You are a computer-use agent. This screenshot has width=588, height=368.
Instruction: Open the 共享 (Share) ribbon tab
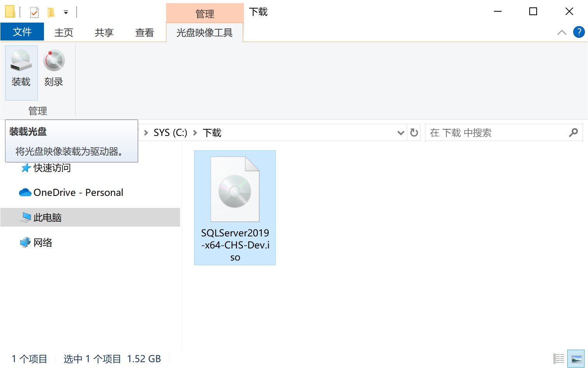point(104,33)
